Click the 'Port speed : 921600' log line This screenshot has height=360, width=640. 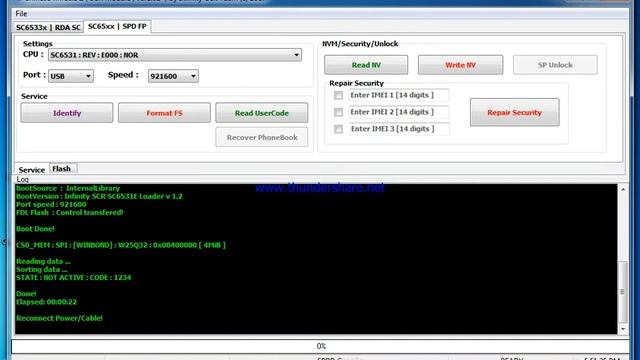(51, 204)
